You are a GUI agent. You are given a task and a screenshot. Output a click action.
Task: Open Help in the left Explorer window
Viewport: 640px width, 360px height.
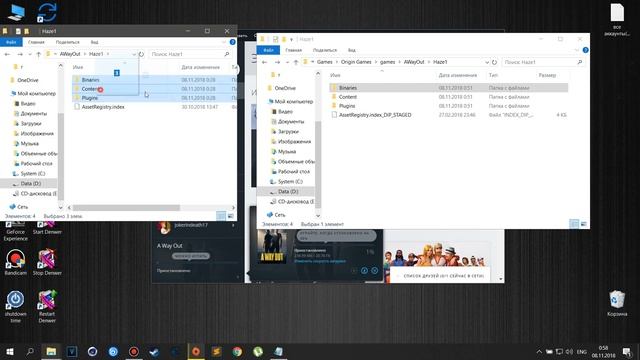232,42
